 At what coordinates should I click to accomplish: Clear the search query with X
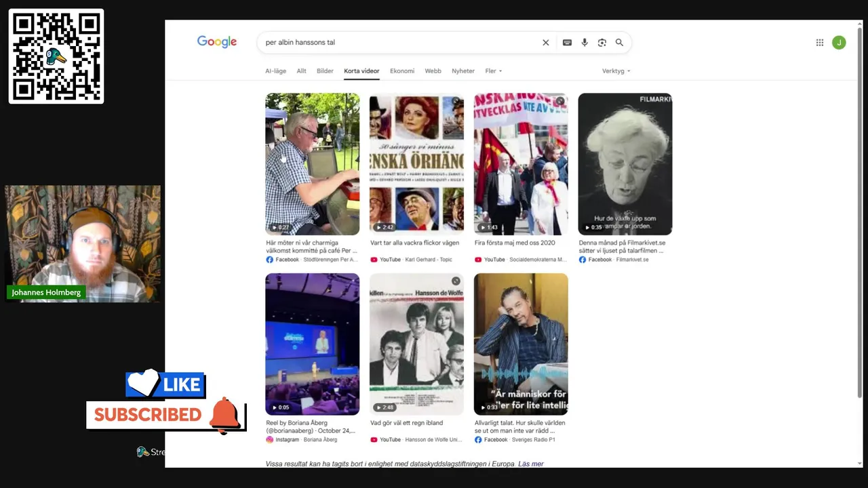pyautogui.click(x=545, y=43)
